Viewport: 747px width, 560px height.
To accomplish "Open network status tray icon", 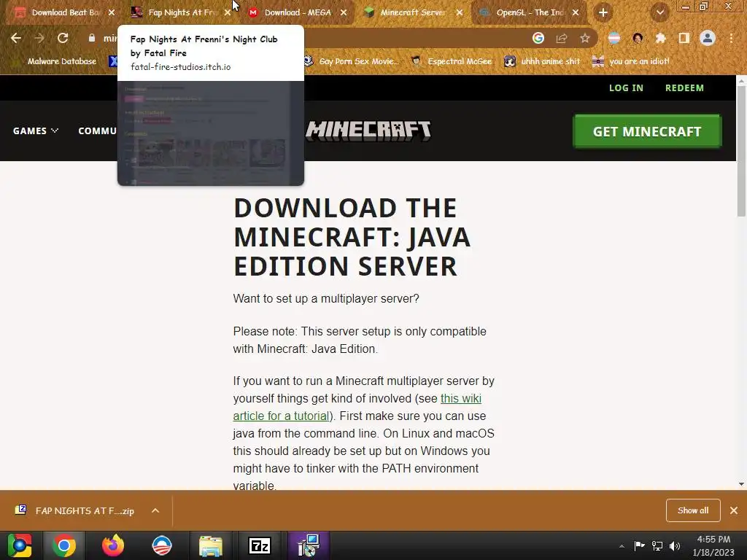I will (x=657, y=545).
